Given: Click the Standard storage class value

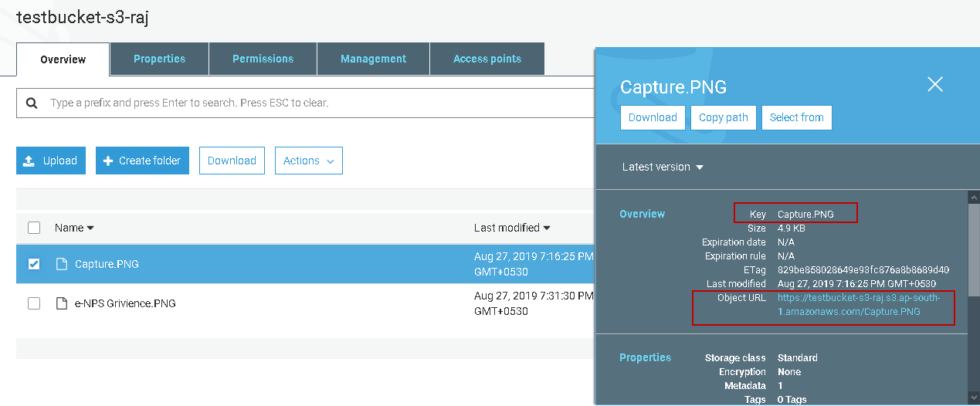Looking at the screenshot, I should [x=798, y=357].
